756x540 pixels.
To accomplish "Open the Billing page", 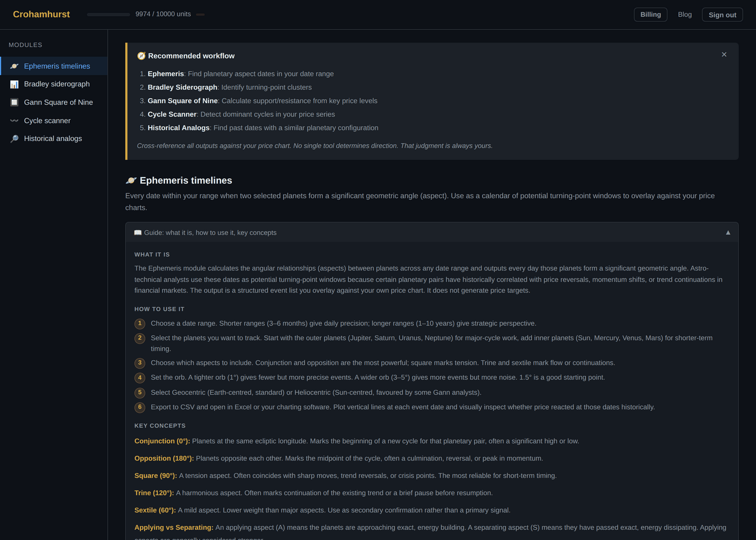I will pos(651,15).
